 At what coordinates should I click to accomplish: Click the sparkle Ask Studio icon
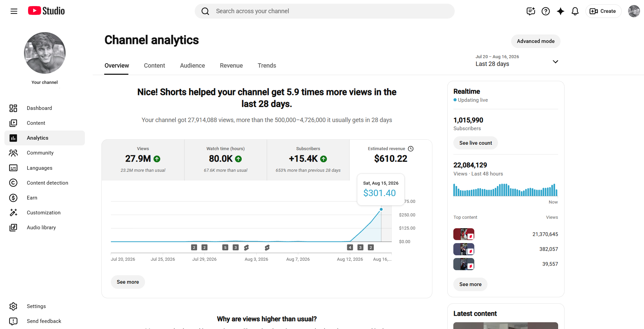click(560, 11)
